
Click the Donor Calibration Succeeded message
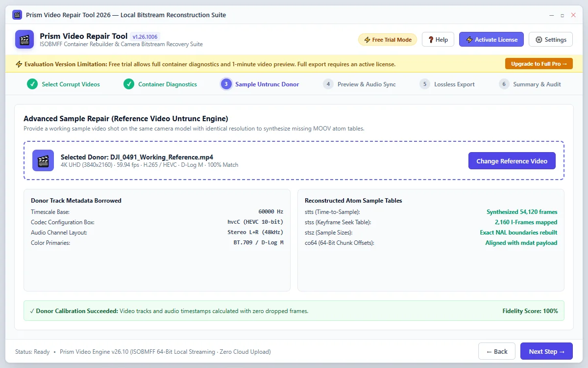(169, 311)
